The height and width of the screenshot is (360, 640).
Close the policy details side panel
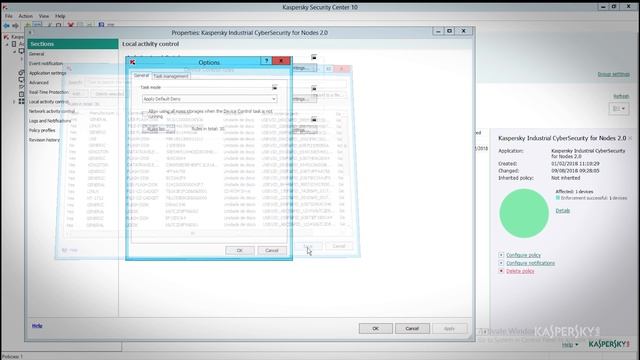click(x=630, y=138)
